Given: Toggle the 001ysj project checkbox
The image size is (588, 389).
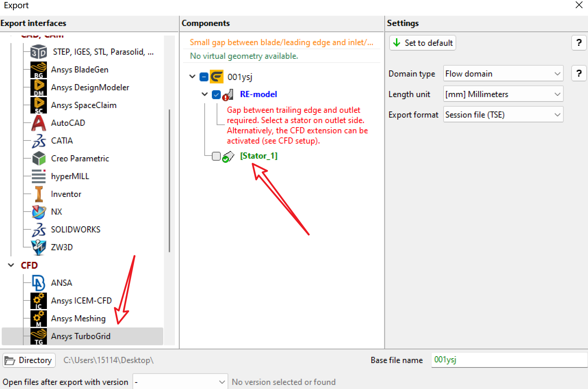Looking at the screenshot, I should [x=204, y=77].
